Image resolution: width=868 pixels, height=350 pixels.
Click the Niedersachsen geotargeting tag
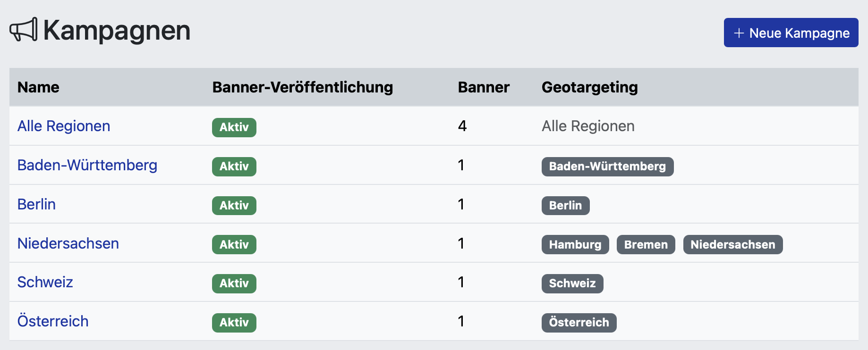pos(732,245)
